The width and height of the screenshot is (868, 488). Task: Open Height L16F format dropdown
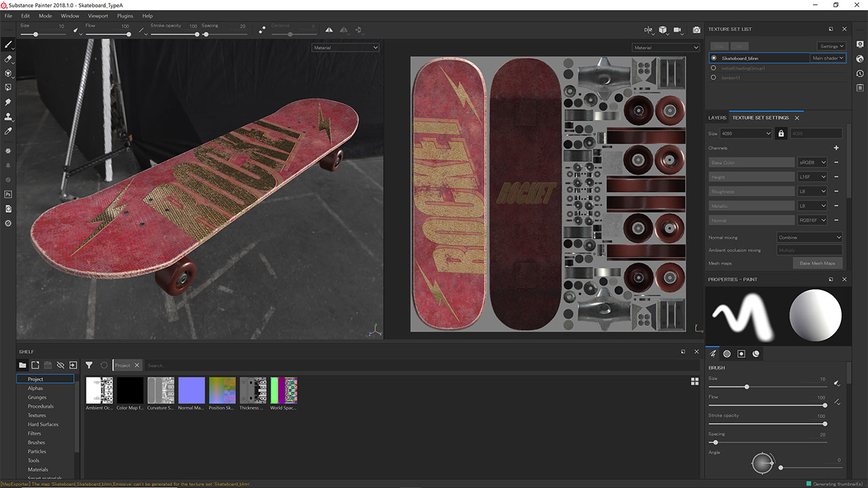click(x=812, y=177)
